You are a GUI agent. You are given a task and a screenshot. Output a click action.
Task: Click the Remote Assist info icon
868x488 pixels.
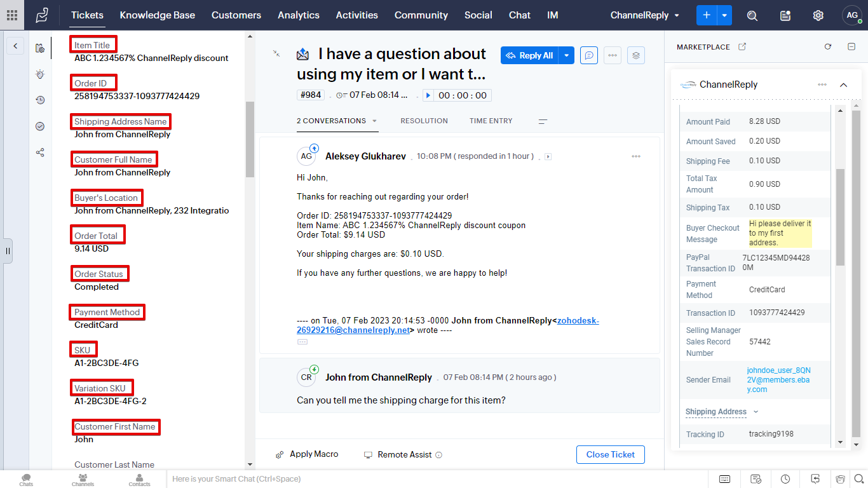pos(438,455)
